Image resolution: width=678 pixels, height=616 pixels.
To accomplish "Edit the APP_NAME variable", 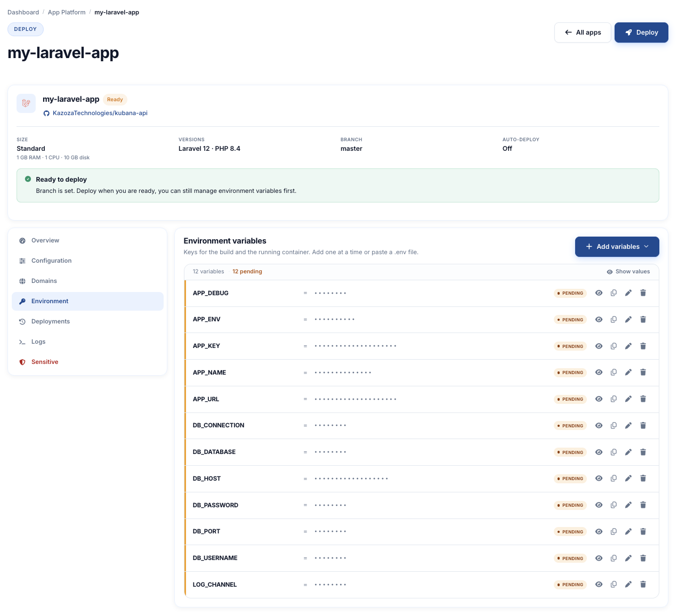I will 628,372.
